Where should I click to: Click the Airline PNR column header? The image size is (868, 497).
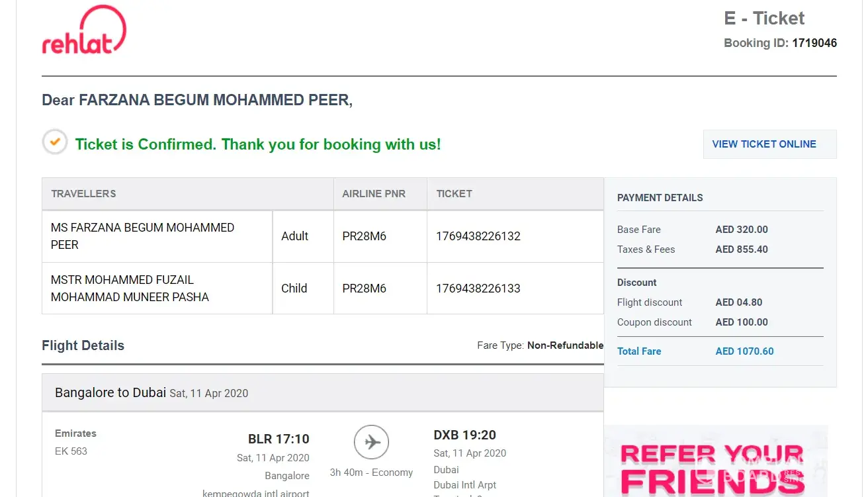tap(374, 194)
